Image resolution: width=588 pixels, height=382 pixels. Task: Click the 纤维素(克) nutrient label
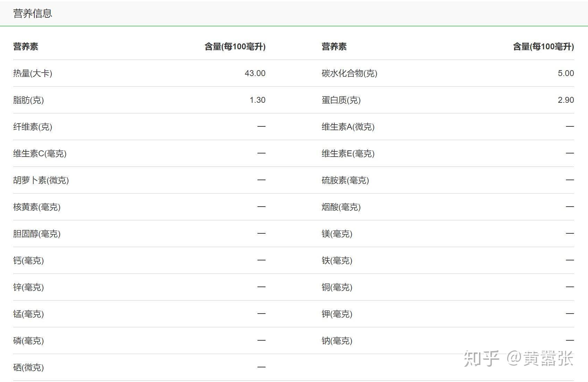(x=33, y=127)
